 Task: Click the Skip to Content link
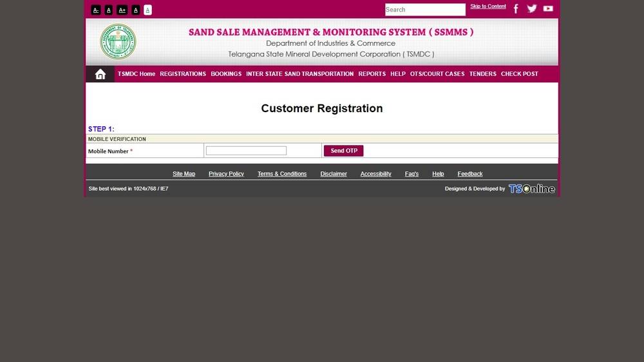coord(488,6)
